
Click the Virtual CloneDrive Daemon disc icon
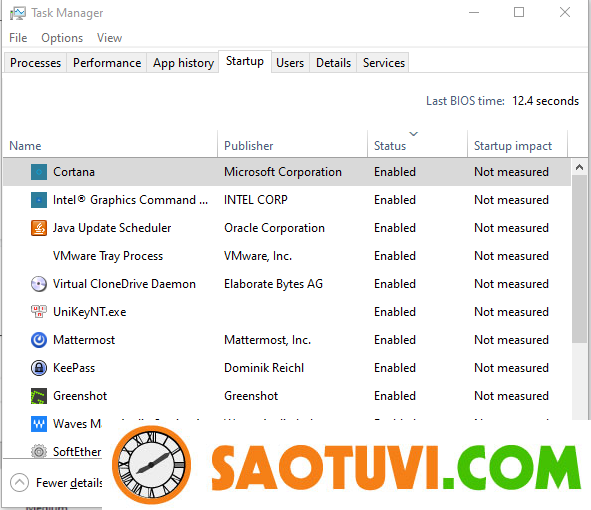click(39, 284)
